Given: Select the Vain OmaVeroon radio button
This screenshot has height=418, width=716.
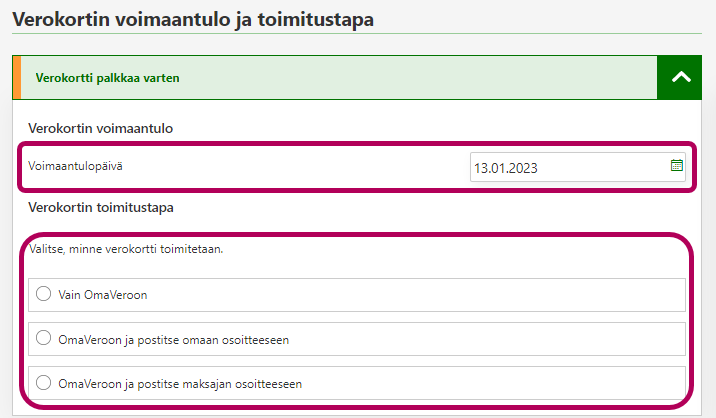Looking at the screenshot, I should [x=43, y=294].
